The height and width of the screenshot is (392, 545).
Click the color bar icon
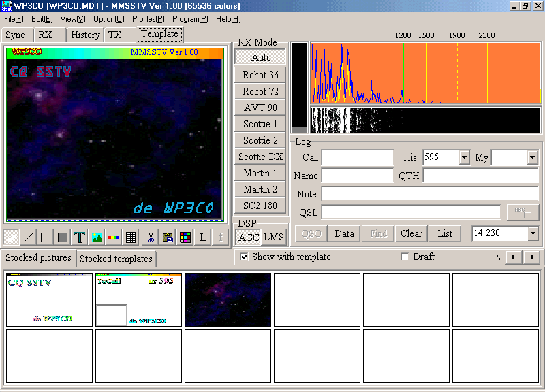click(x=114, y=238)
